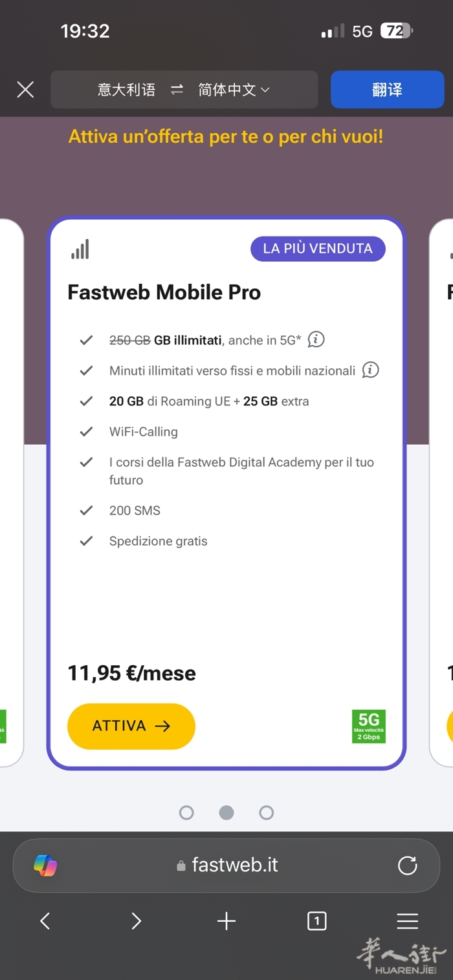The height and width of the screenshot is (980, 453).
Task: Open info icon beside GB illimitati
Action: point(316,339)
